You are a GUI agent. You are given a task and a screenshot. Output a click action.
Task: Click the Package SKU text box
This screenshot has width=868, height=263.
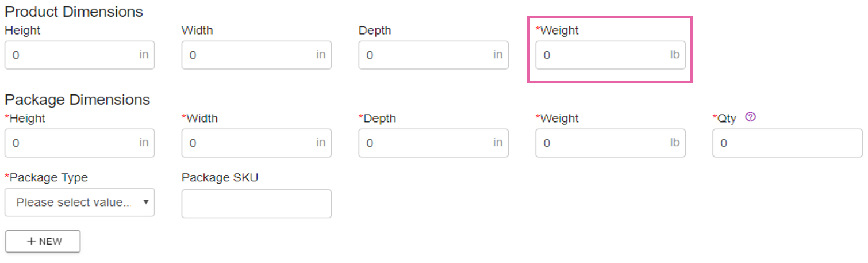(x=256, y=204)
